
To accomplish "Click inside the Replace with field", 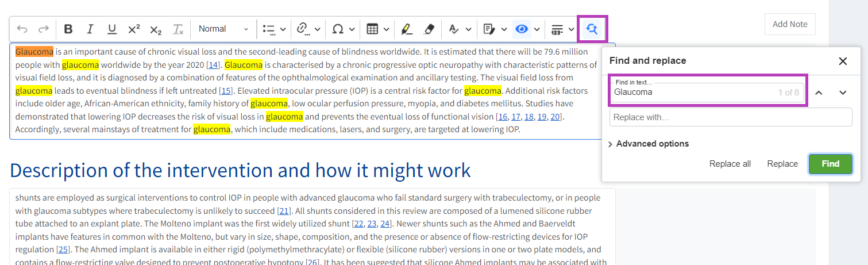I will coord(730,117).
